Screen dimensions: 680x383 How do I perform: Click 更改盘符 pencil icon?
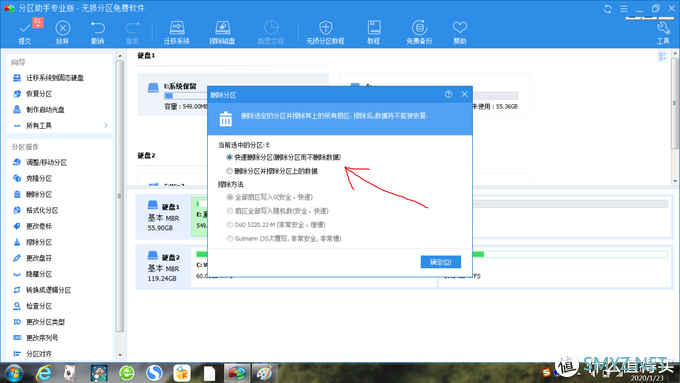pyautogui.click(x=17, y=258)
